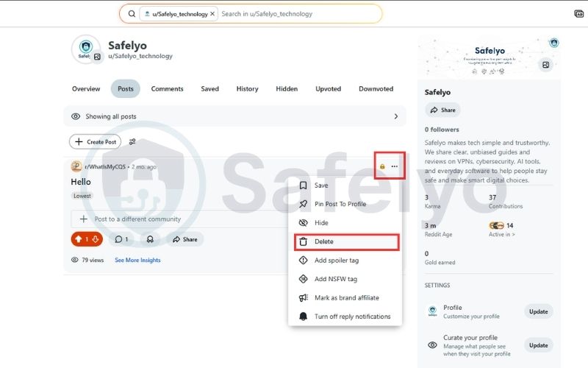Open comments on the Hello post
Screen dimensions: 588x368
(x=121, y=239)
